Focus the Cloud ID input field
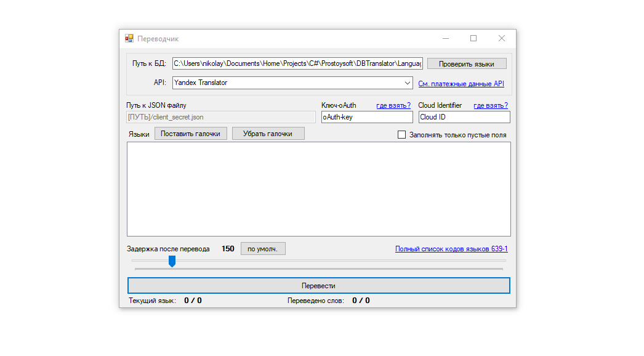This screenshot has height=356, width=644. 464,117
